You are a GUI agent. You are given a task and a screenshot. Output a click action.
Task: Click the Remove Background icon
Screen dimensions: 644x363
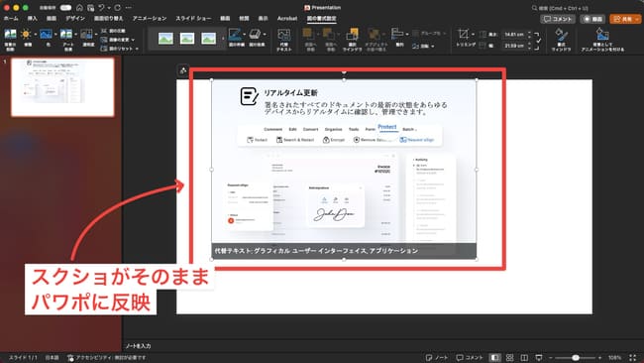click(x=10, y=35)
